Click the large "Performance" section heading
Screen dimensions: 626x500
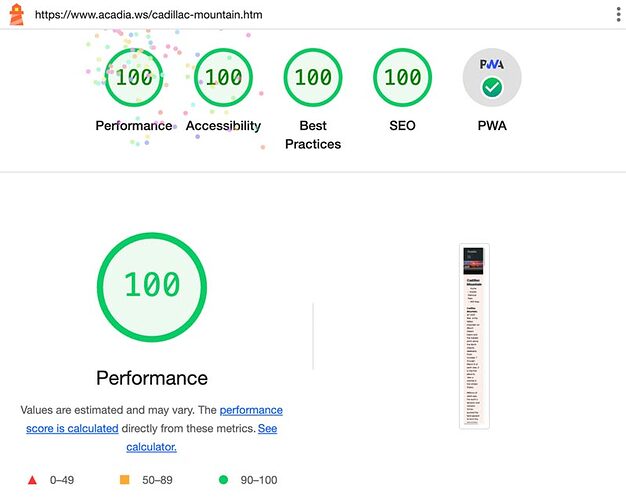tap(152, 378)
